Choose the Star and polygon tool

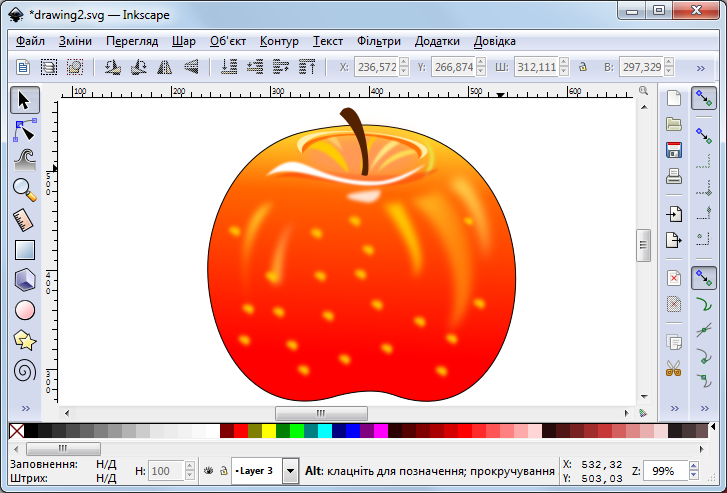[x=25, y=340]
